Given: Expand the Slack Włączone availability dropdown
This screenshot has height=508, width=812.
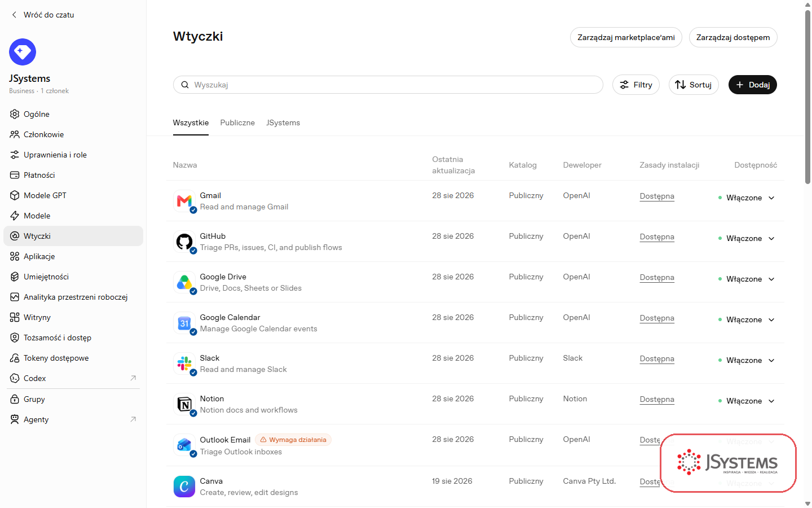Looking at the screenshot, I should click(747, 360).
